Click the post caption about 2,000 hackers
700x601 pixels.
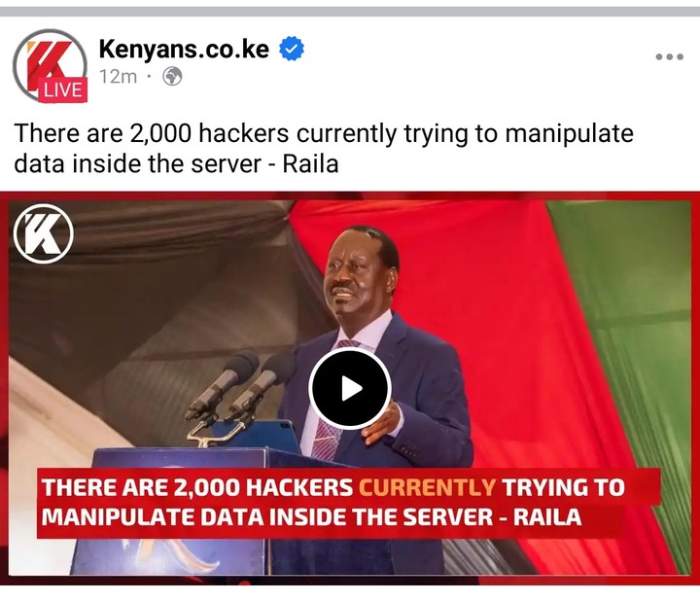pos(324,148)
